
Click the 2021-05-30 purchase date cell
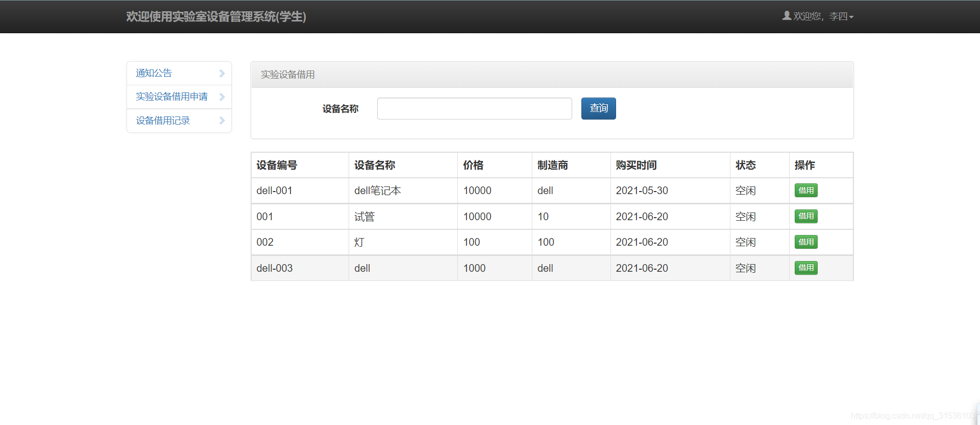pyautogui.click(x=670, y=191)
